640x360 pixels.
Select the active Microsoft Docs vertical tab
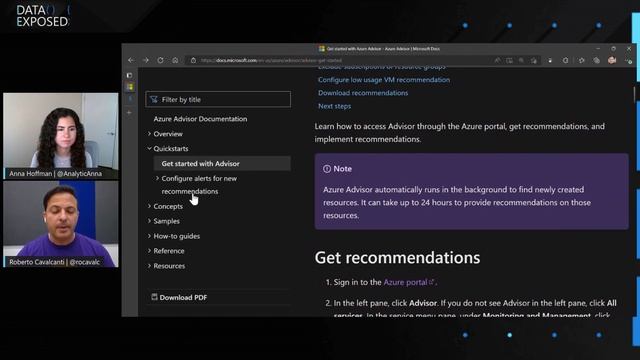[x=130, y=87]
